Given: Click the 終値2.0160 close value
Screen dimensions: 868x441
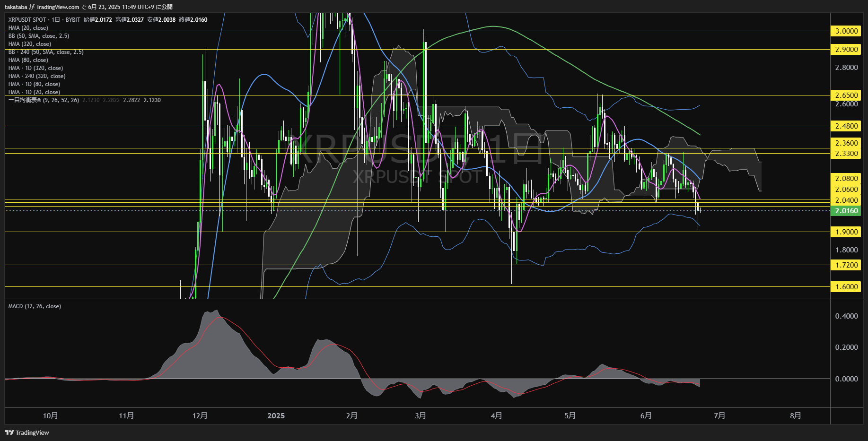Looking at the screenshot, I should 193,20.
